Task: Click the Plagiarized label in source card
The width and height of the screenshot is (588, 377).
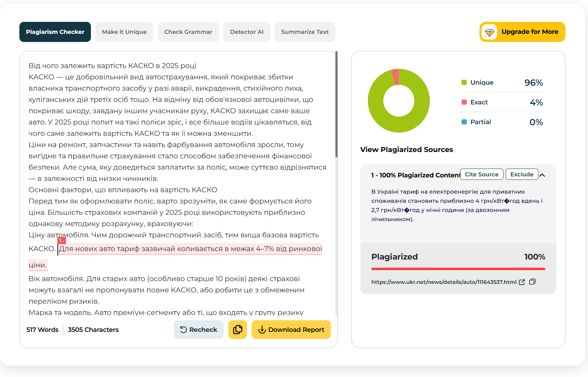Action: tap(394, 257)
